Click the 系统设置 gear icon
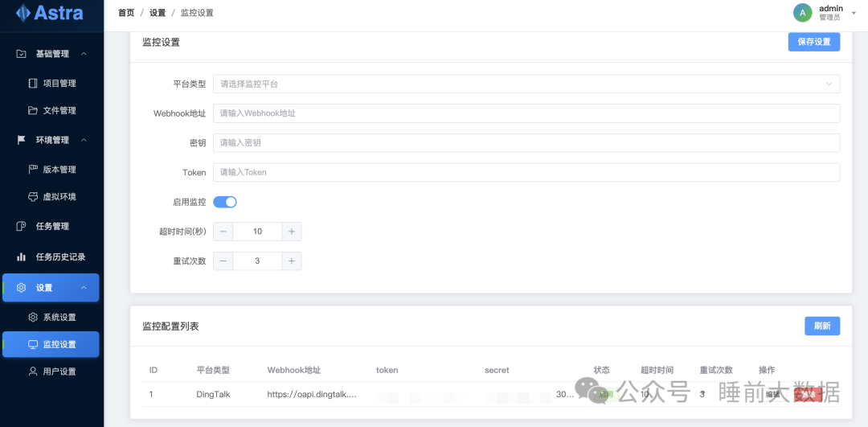This screenshot has width=868, height=427. point(33,318)
